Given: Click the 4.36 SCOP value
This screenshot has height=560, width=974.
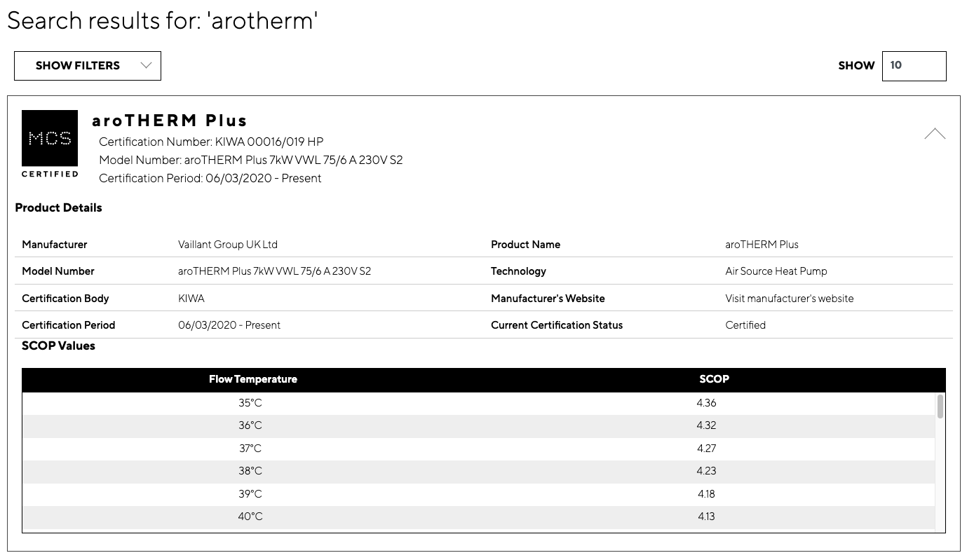Looking at the screenshot, I should click(x=706, y=403).
